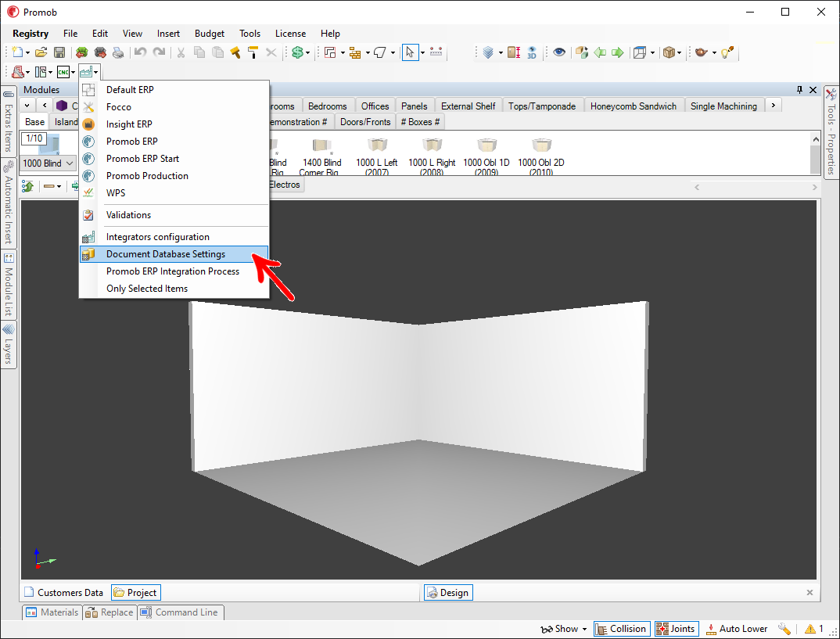The image size is (840, 639).
Task: Toggle visibility with the eye icon
Action: 559,52
